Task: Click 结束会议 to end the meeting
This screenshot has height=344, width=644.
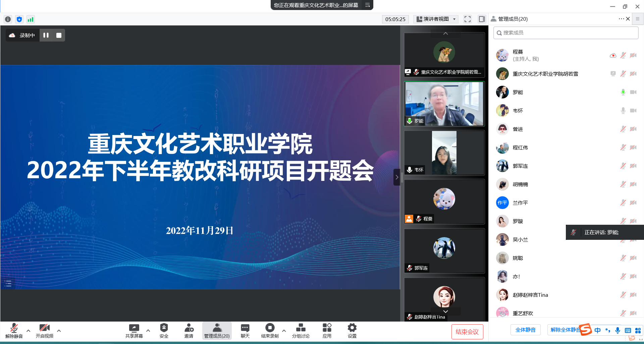Action: point(467,332)
